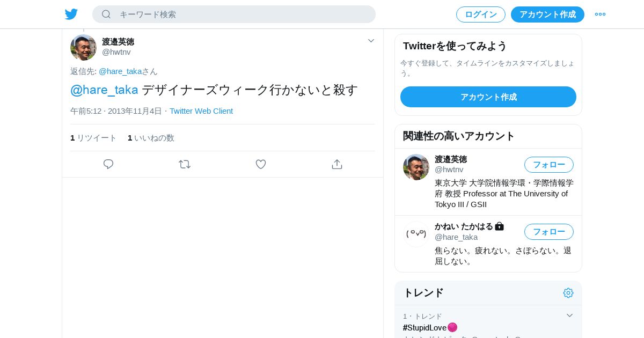Open 渡邉英徳 profile picture in the tweet
644x338 pixels.
click(84, 48)
